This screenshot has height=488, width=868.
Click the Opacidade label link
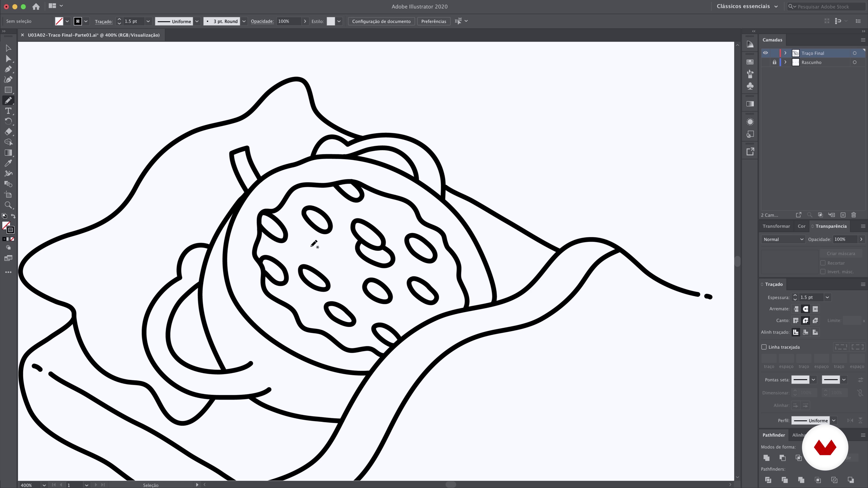pyautogui.click(x=262, y=21)
